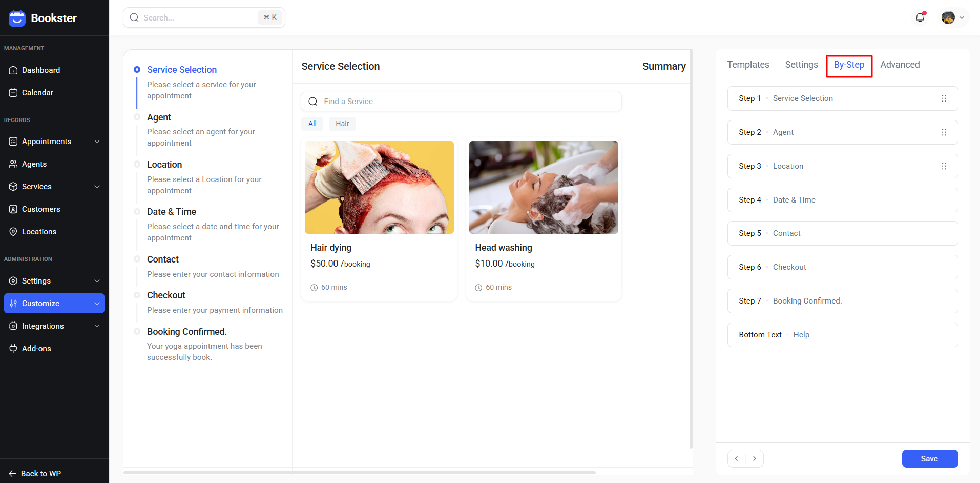Expand the Appointments submenu
This screenshot has width=980, height=483.
pyautogui.click(x=97, y=142)
